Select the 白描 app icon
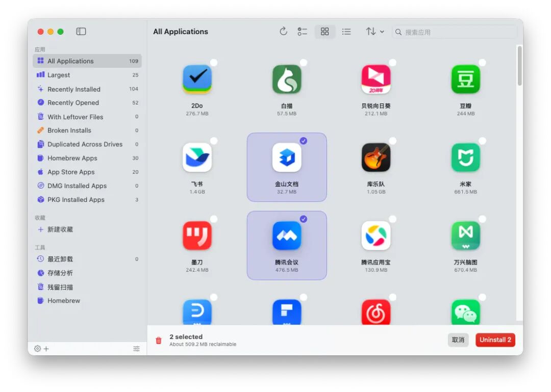 click(287, 79)
